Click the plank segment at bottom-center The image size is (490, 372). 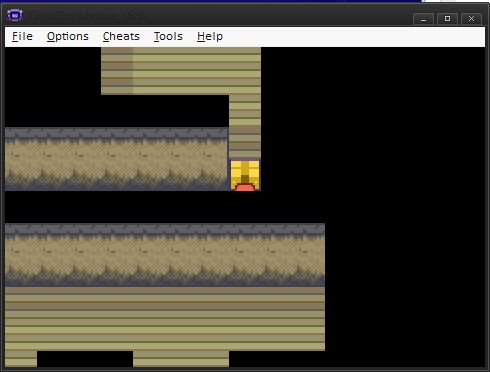[x=181, y=359]
